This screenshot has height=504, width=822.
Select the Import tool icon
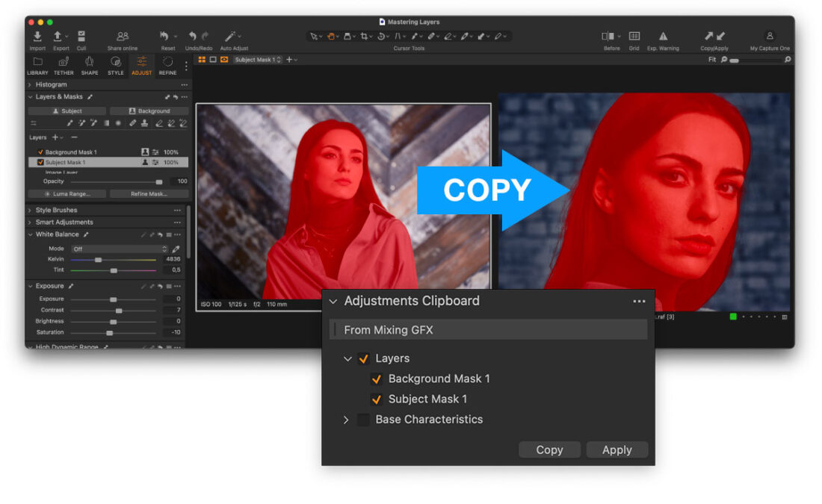(x=37, y=36)
